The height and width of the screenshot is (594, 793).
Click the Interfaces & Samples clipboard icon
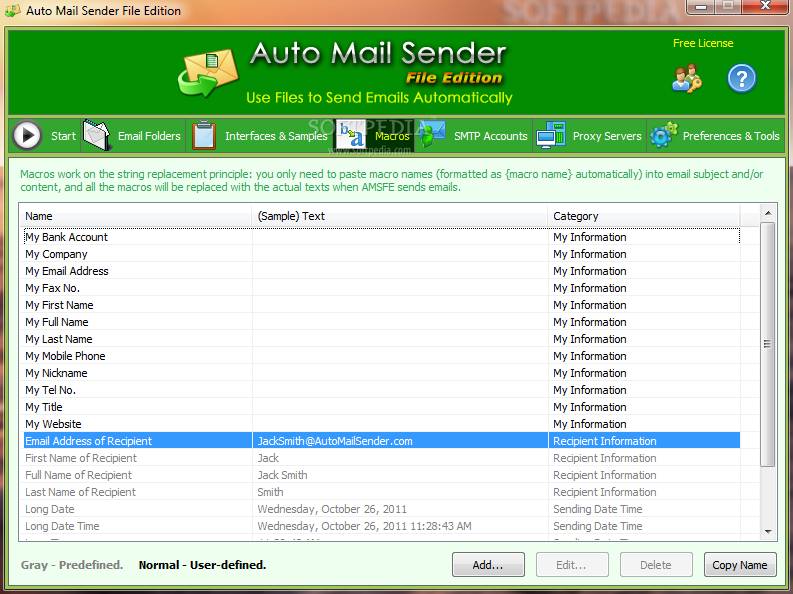tap(204, 135)
